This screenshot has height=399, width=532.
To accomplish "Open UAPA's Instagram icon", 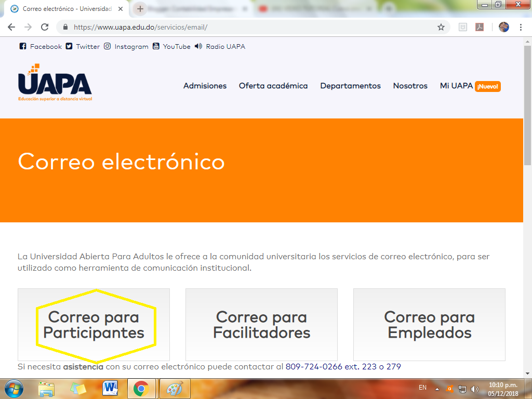I will (107, 46).
